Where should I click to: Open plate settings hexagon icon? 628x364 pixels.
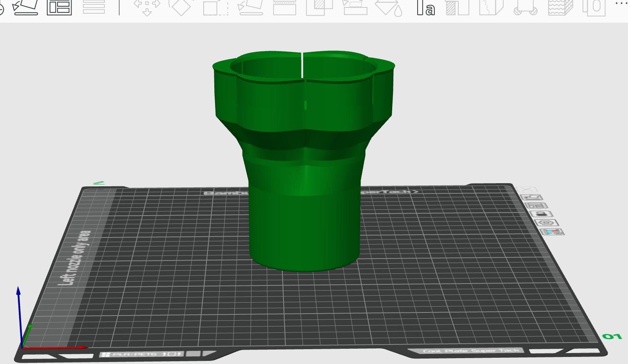pos(546,223)
